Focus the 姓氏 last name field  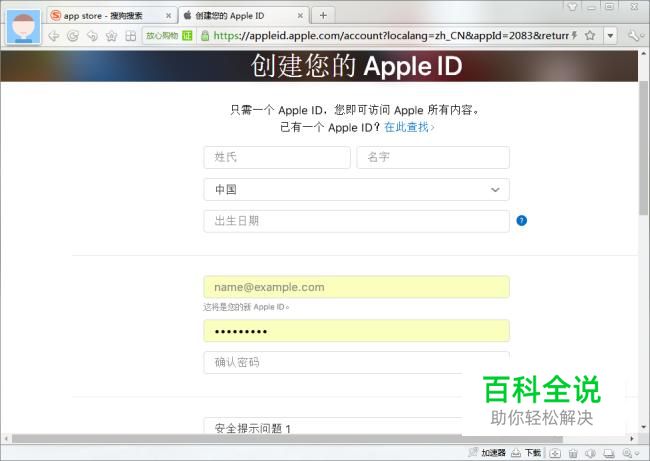pyautogui.click(x=277, y=158)
